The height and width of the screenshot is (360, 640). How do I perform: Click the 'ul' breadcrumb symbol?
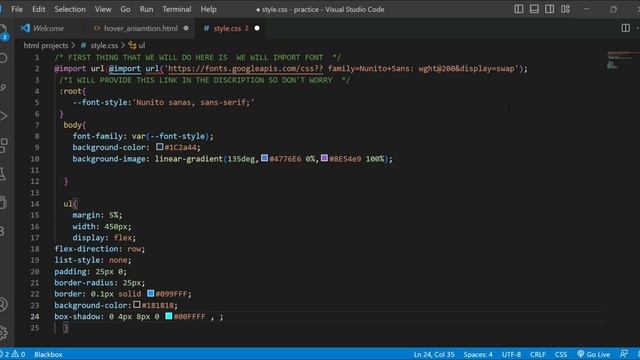pos(141,45)
